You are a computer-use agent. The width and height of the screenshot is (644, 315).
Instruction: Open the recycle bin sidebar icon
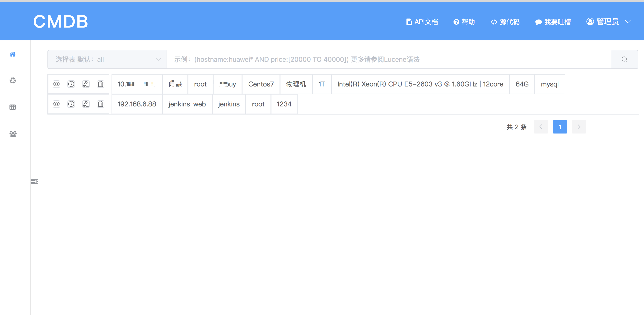point(13,81)
